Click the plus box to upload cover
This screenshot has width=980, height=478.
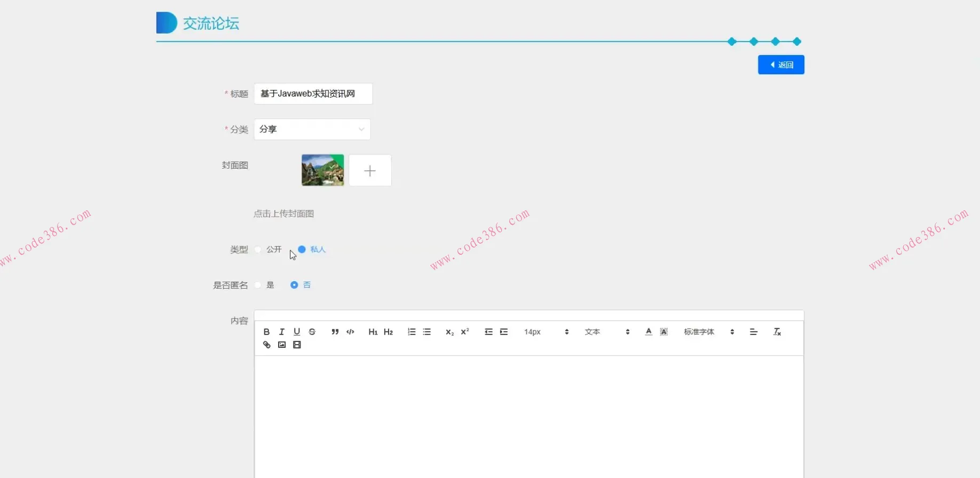(x=370, y=170)
